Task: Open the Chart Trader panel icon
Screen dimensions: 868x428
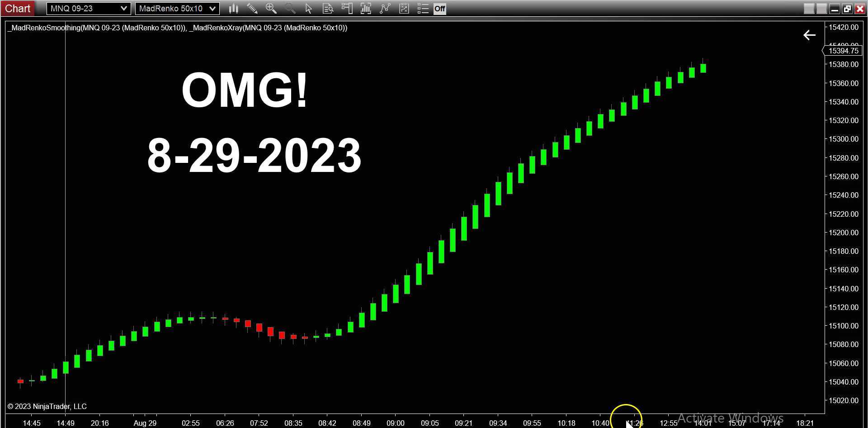Action: (347, 8)
